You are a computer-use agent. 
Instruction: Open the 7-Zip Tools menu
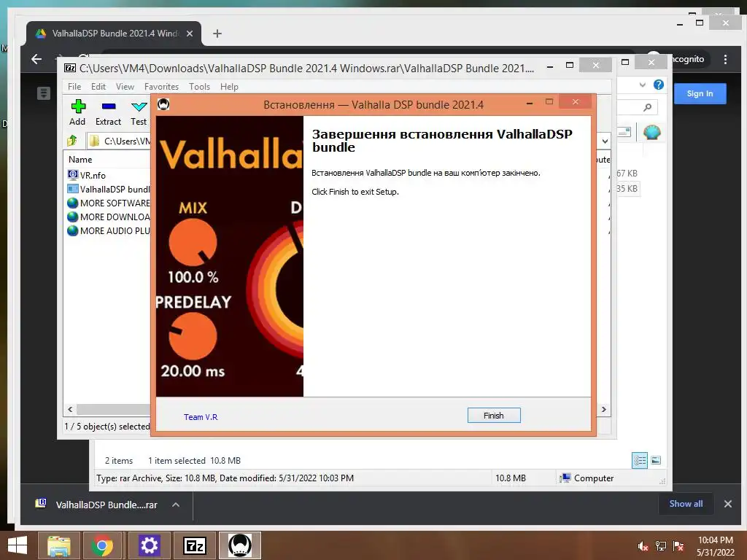click(x=199, y=87)
